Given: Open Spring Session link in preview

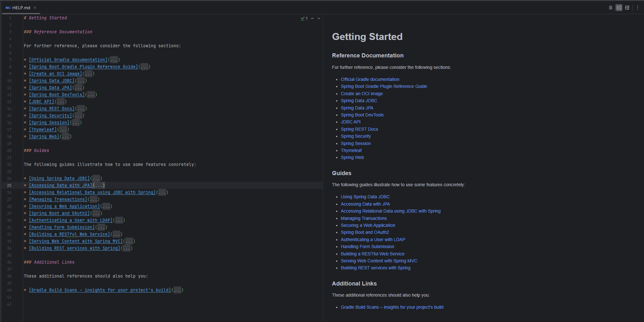Looking at the screenshot, I should pos(355,143).
